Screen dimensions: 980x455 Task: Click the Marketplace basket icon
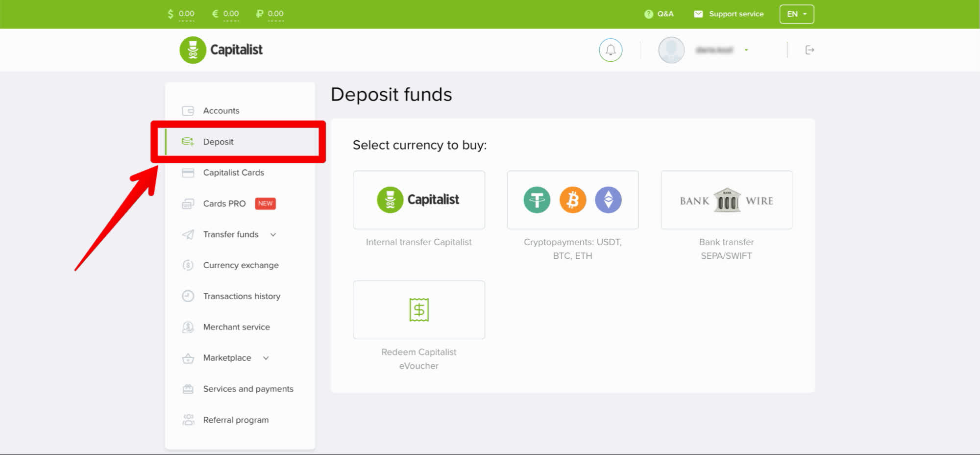coord(188,358)
